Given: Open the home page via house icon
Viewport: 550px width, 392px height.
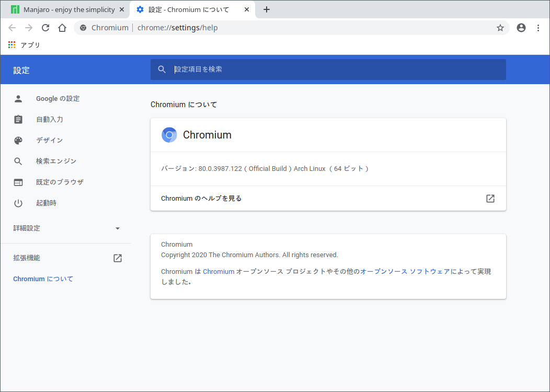Looking at the screenshot, I should (x=62, y=28).
